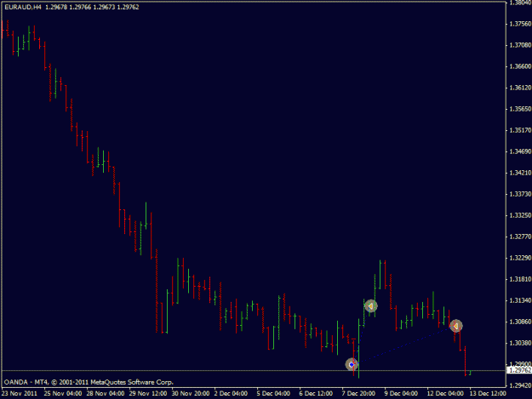Click the 7 Dec 20:00 time axis label
532x399 pixels.
[x=358, y=394]
